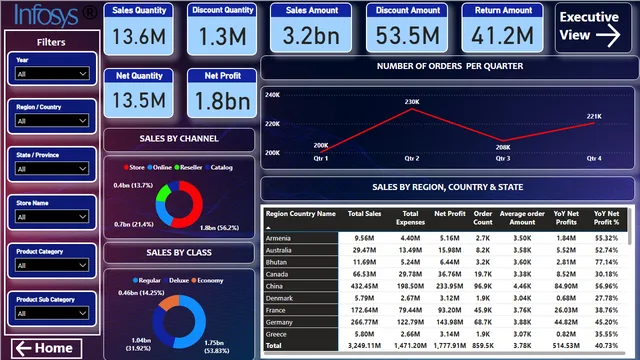Click Germany's Net Profit value 143.98M
This screenshot has height=360, width=640.
[x=449, y=322]
